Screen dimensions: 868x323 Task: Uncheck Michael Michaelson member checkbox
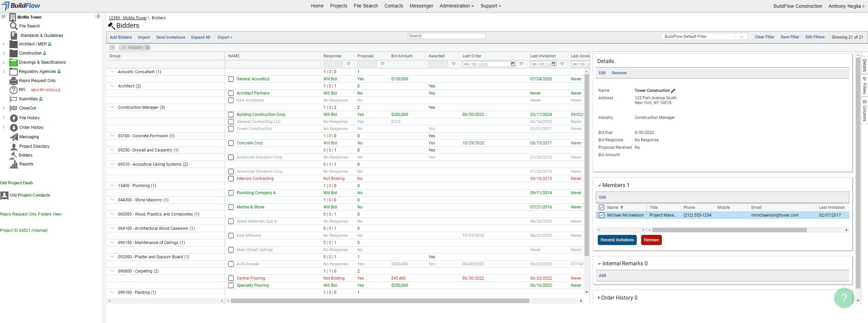601,215
